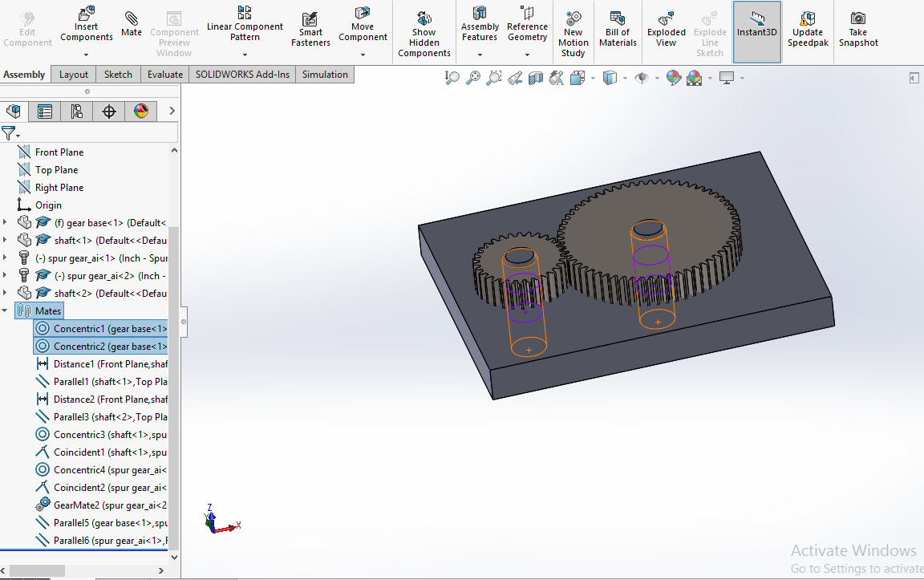
Task: Toggle the Hide/Show Items eye icon
Action: (641, 78)
